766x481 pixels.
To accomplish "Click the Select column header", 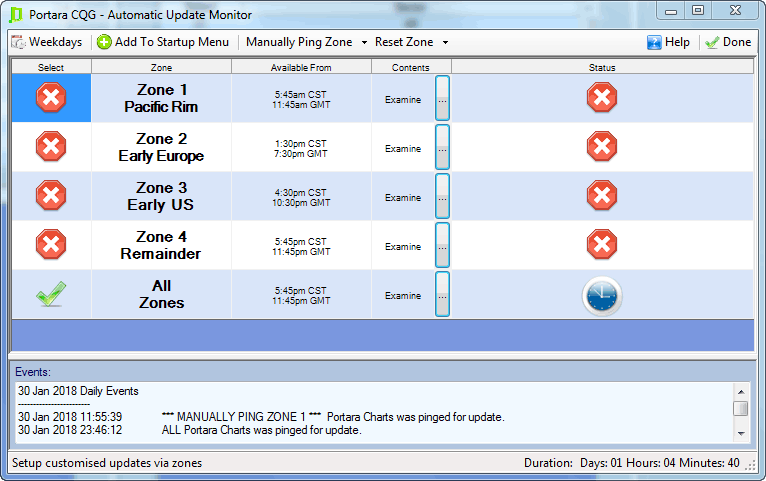I will pos(51,67).
